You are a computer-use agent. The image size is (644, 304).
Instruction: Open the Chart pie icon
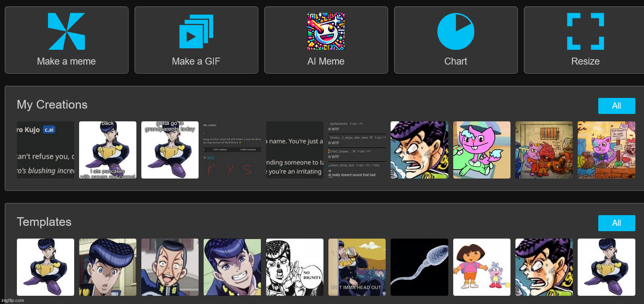(x=456, y=32)
